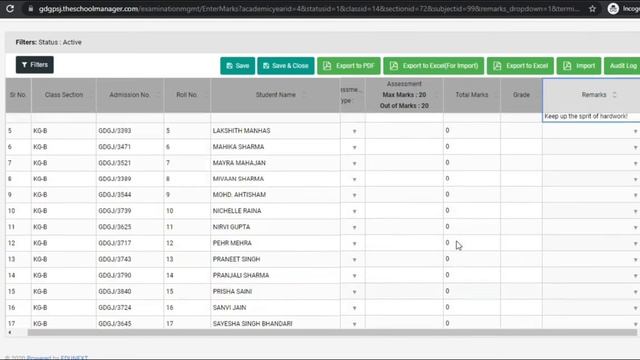The width and height of the screenshot is (640, 360).
Task: Bookmark this page with the star icon
Action: pos(592,9)
